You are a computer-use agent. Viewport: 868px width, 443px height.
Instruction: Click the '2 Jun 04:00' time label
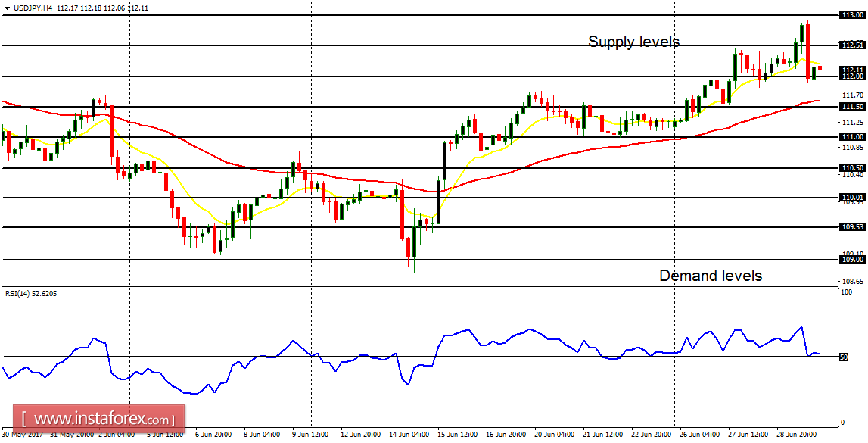[x=117, y=435]
